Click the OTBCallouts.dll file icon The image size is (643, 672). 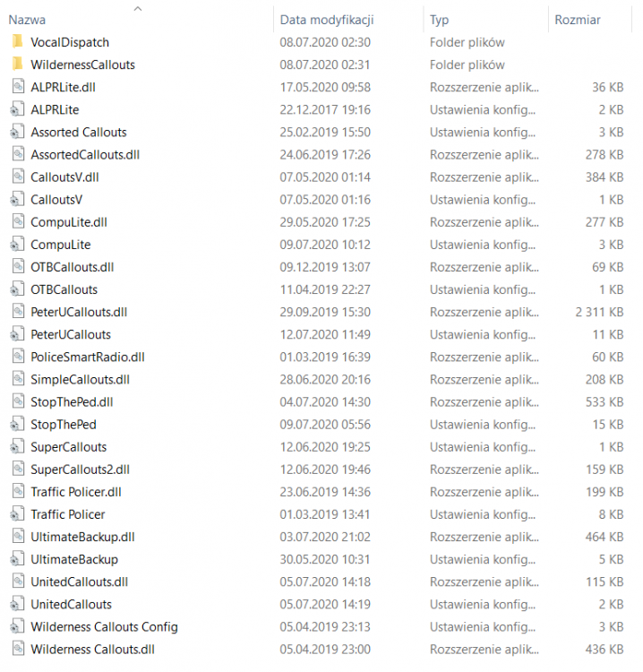pos(18,267)
